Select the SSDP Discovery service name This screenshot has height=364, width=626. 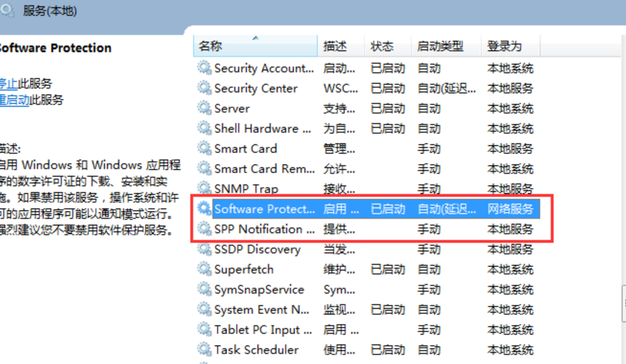tap(257, 249)
